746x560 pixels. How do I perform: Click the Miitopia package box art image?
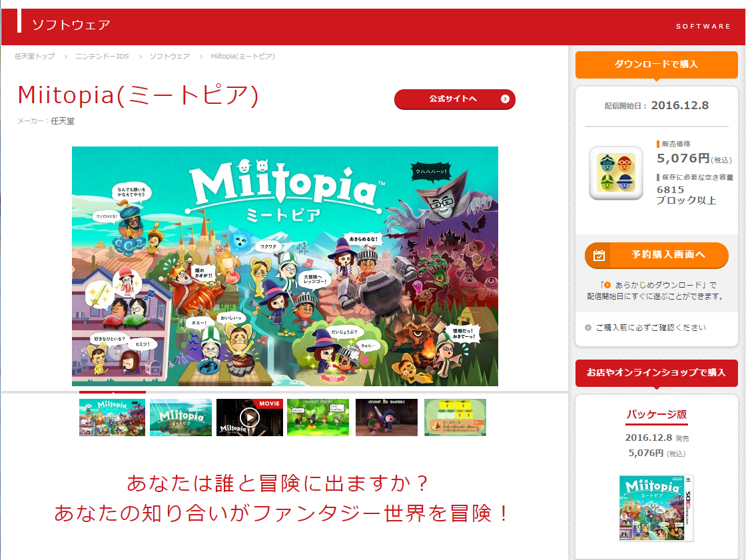657,507
